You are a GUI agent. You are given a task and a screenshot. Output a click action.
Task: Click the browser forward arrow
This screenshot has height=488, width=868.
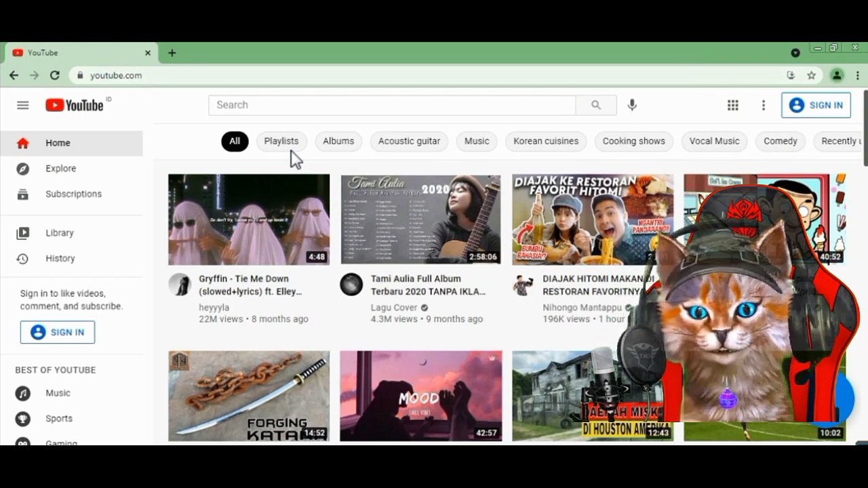(x=34, y=75)
